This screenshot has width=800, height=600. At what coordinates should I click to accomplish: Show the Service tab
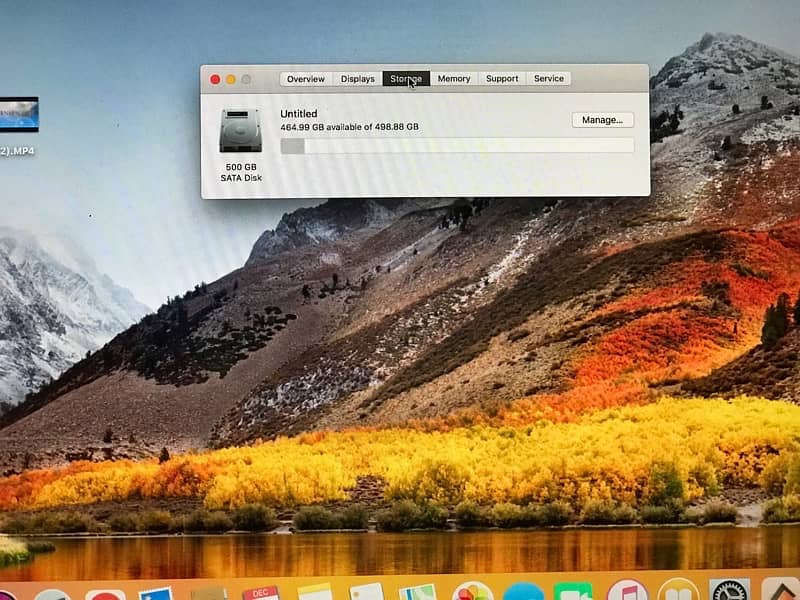(x=549, y=79)
